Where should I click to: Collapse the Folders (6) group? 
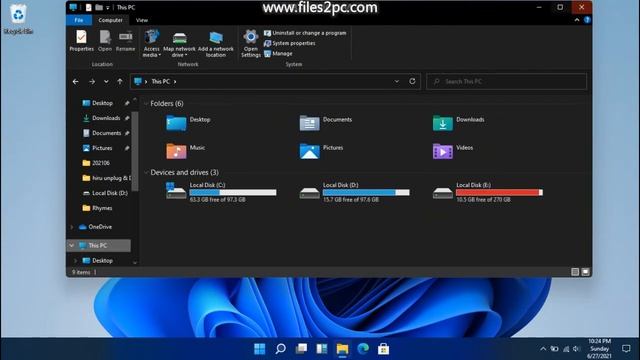point(146,104)
